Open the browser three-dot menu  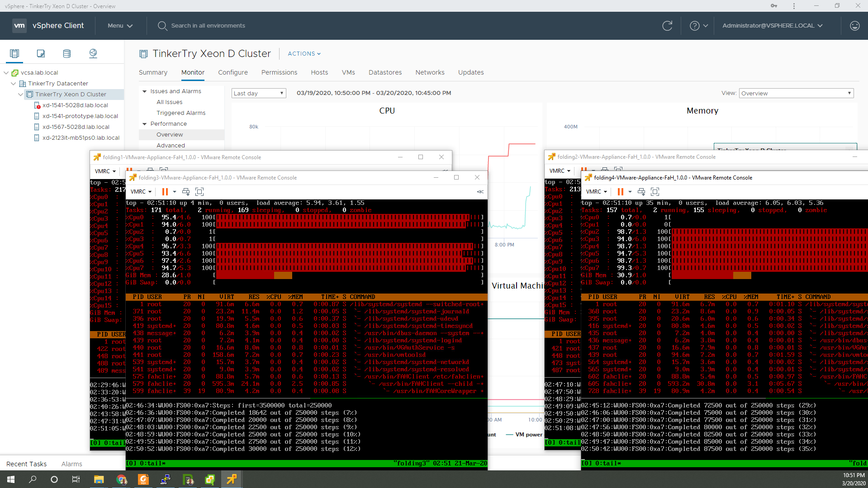(x=794, y=6)
